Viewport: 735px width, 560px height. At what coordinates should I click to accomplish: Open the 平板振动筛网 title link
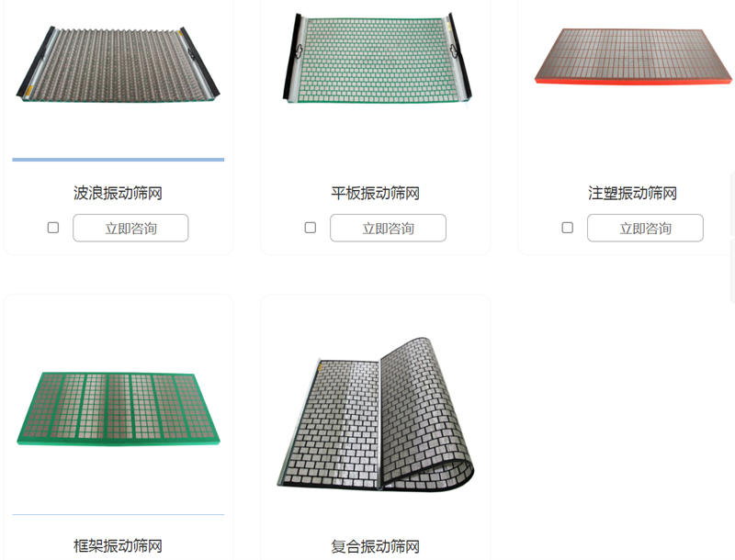click(x=376, y=193)
